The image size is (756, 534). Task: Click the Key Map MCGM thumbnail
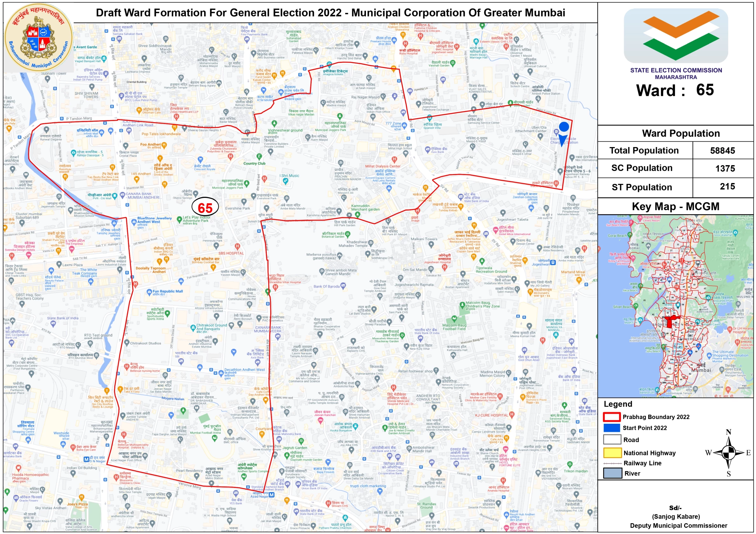coord(675,306)
